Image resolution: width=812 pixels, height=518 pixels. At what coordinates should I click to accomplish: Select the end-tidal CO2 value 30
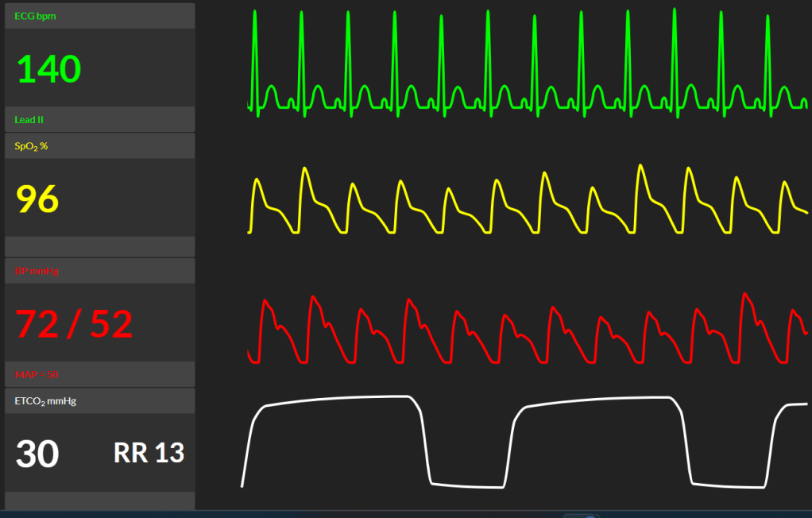(x=37, y=454)
